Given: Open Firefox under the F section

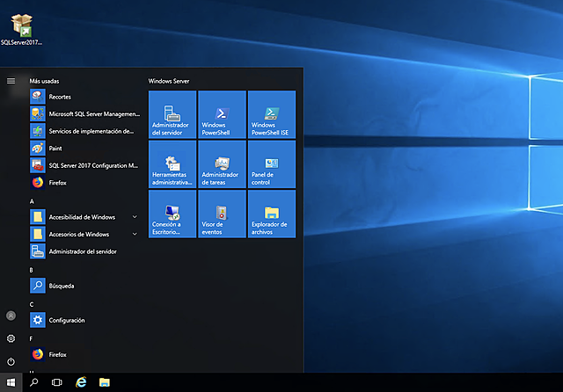Looking at the screenshot, I should click(x=85, y=355).
